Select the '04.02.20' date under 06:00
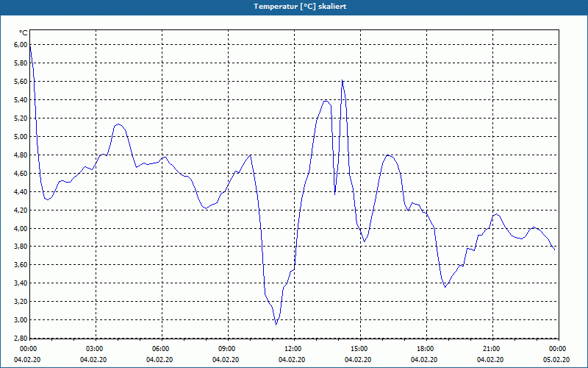Screen dimensions: 588x368 pyautogui.click(x=159, y=360)
